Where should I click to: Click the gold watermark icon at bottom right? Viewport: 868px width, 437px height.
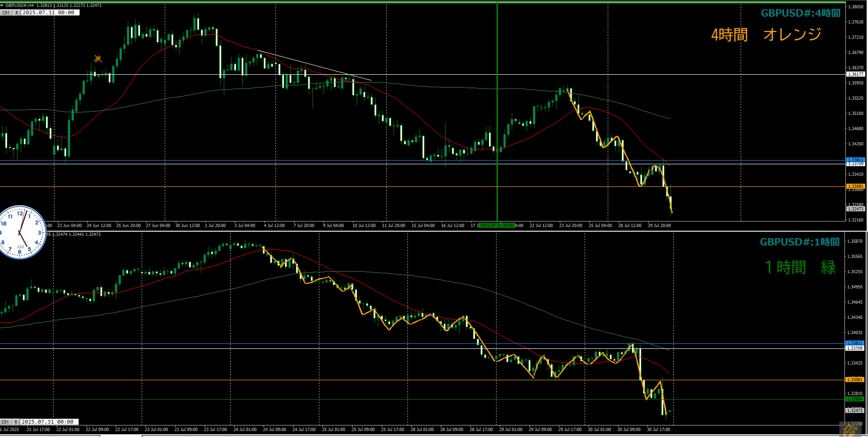(850, 430)
